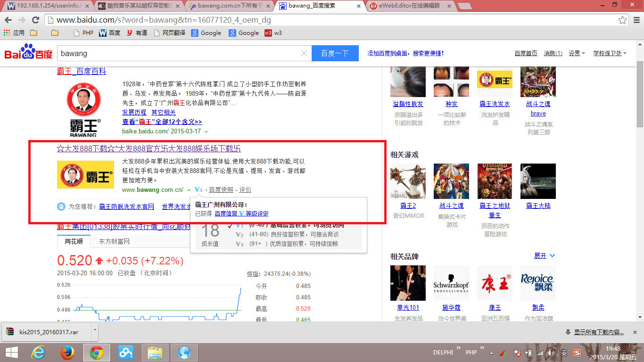Close the downloads bar

tap(635, 332)
